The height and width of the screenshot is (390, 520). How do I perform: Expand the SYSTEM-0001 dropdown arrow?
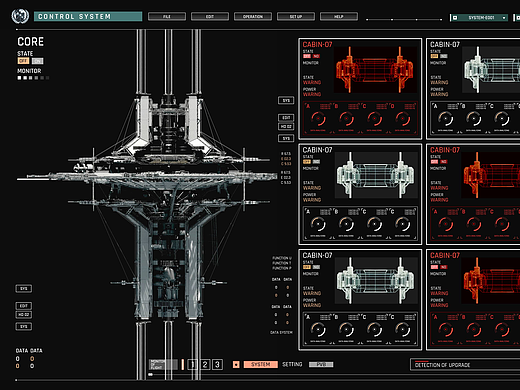tap(504, 18)
